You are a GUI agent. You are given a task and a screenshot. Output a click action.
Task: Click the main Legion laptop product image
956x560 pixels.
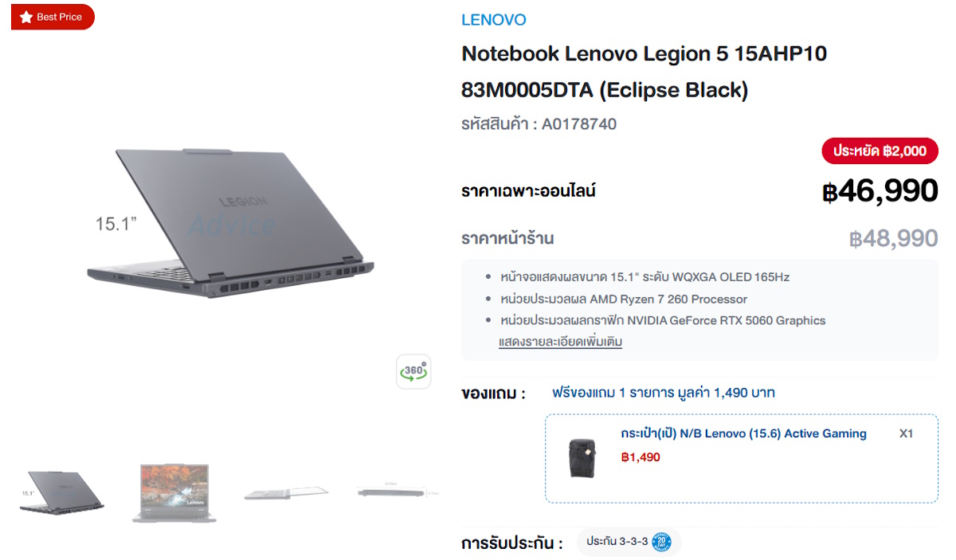230,225
